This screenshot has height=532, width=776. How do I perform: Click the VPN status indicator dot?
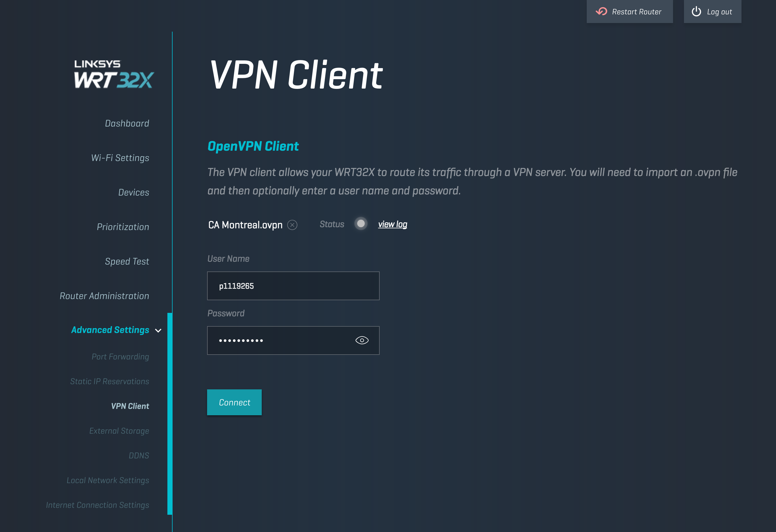361,224
